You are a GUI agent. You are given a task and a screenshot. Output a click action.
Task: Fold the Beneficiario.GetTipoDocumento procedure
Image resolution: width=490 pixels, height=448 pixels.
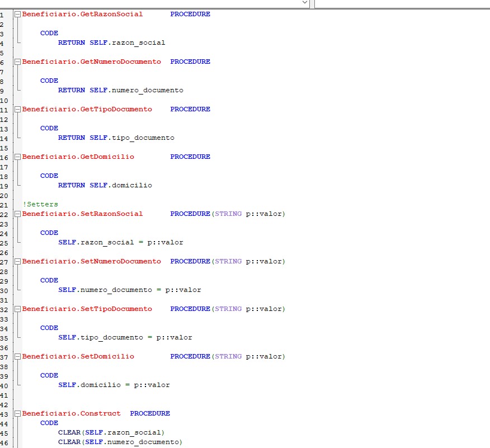17,109
